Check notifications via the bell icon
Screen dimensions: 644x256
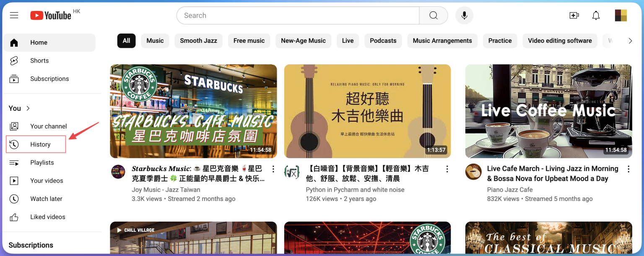[596, 15]
